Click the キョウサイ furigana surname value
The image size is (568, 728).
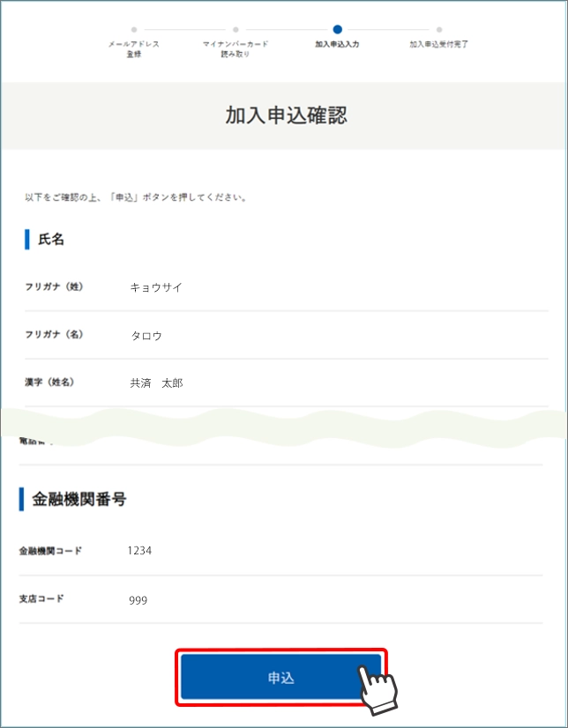click(156, 287)
